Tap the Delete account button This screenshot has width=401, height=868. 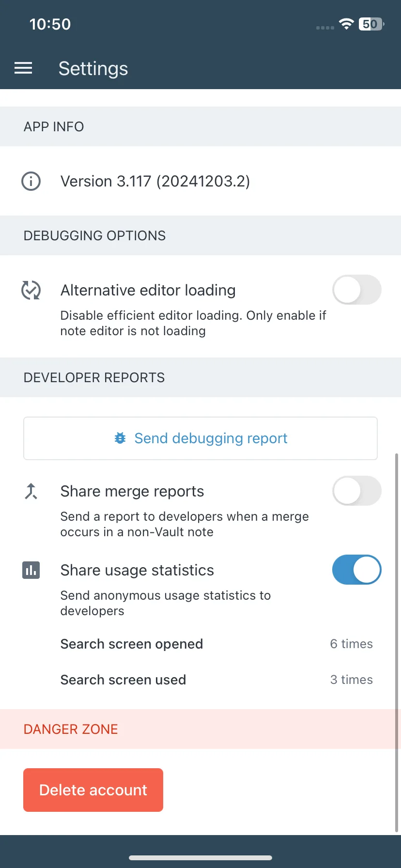[x=93, y=790]
